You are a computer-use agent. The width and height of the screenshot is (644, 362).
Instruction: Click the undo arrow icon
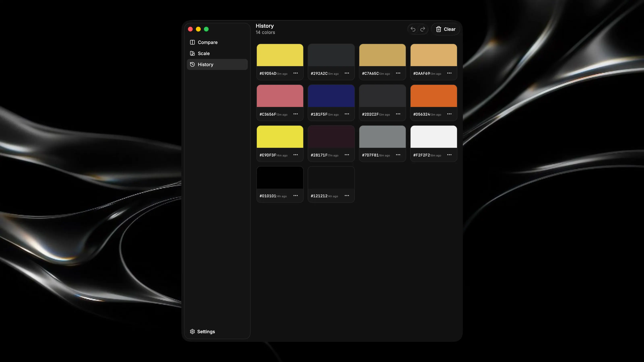tap(413, 29)
